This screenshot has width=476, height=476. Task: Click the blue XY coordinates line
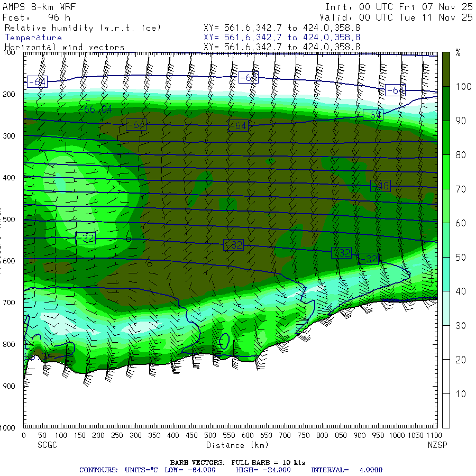[x=282, y=38]
